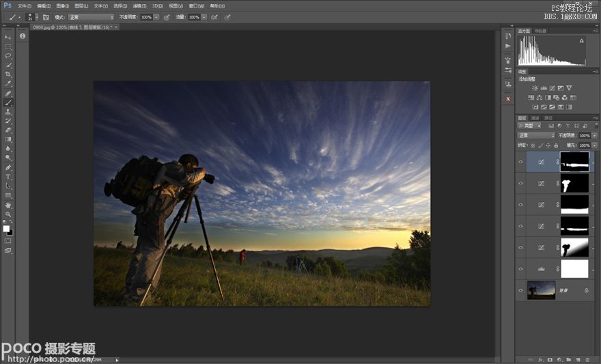Switch to the Channels tab
The image size is (601, 364).
pos(535,118)
